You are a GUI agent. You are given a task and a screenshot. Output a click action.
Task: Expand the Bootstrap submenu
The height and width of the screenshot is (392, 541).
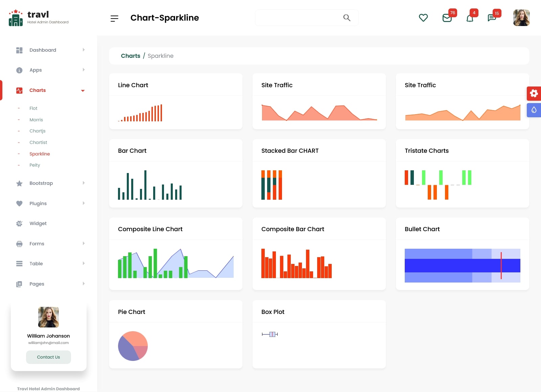tap(84, 183)
